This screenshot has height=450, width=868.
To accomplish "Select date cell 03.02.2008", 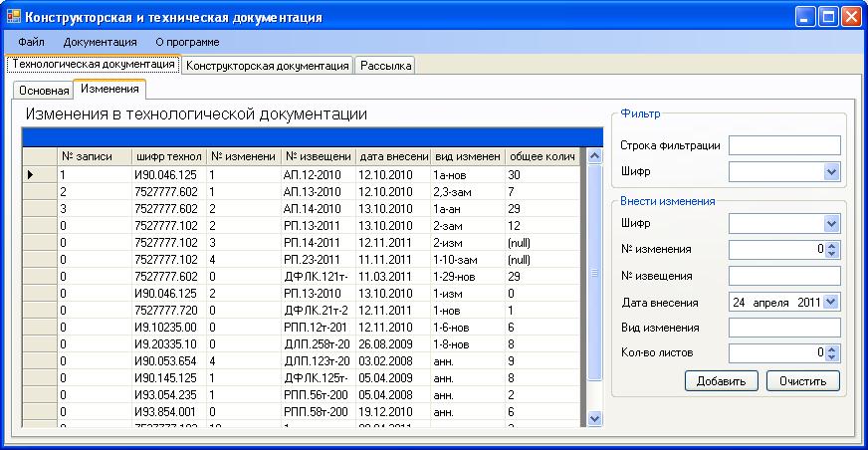I will click(x=393, y=360).
